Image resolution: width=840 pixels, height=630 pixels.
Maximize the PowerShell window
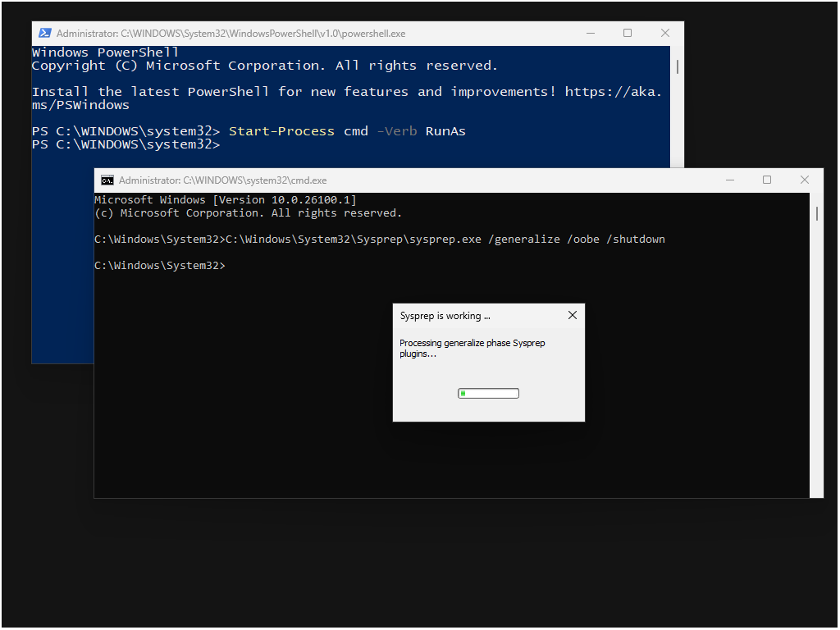[x=628, y=33]
